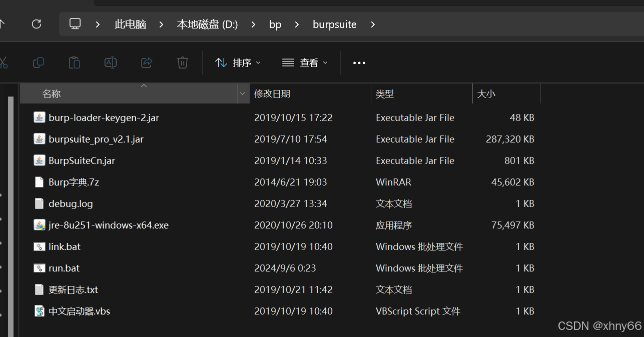This screenshot has height=337, width=644.
Task: Click size 287,320 KB
Action: (x=510, y=139)
